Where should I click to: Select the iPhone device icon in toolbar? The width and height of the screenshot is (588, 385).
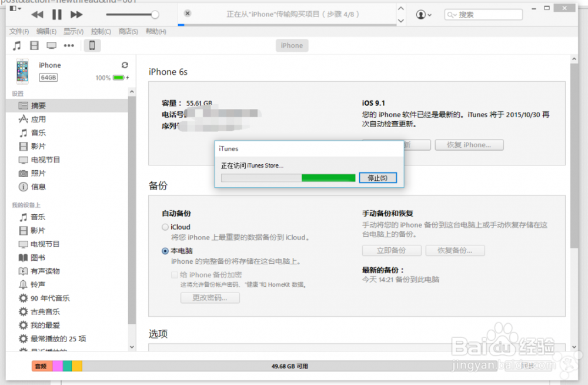click(92, 46)
